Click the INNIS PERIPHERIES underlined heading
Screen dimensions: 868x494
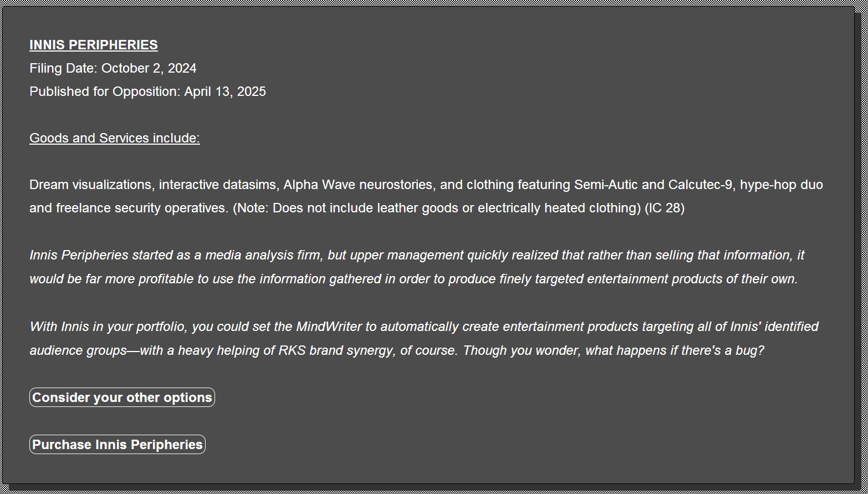click(94, 45)
